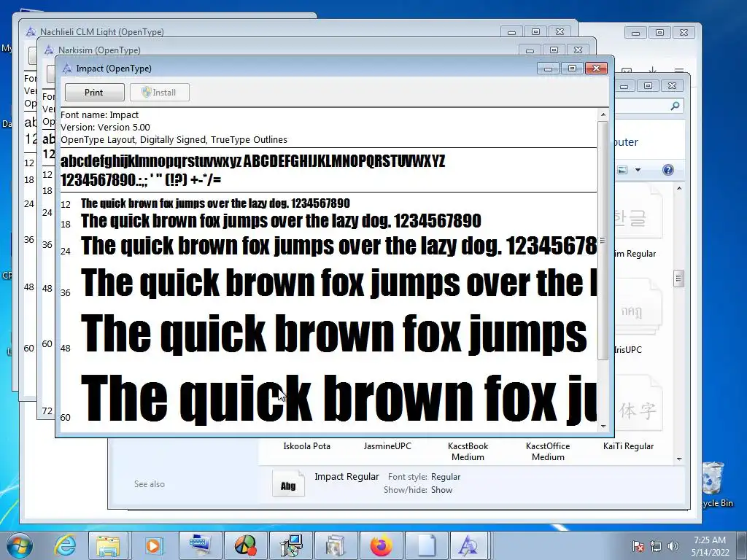Open Windows Media Player from taskbar
The width and height of the screenshot is (747, 560).
click(153, 545)
